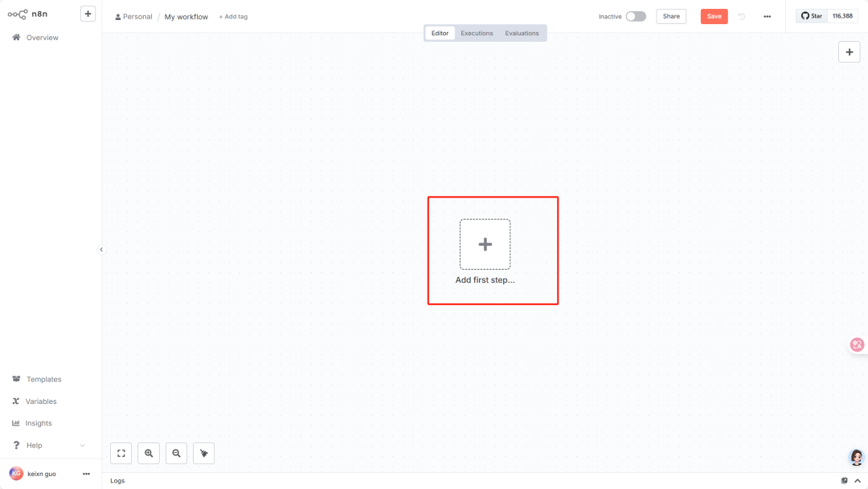Switch to the Evaluations tab
This screenshot has width=868, height=489.
click(522, 33)
